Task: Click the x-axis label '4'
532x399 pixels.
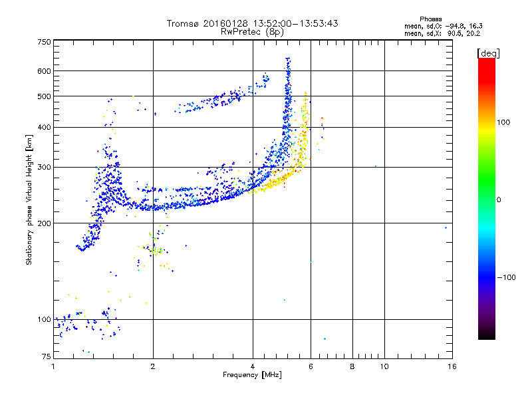Action: tap(253, 366)
